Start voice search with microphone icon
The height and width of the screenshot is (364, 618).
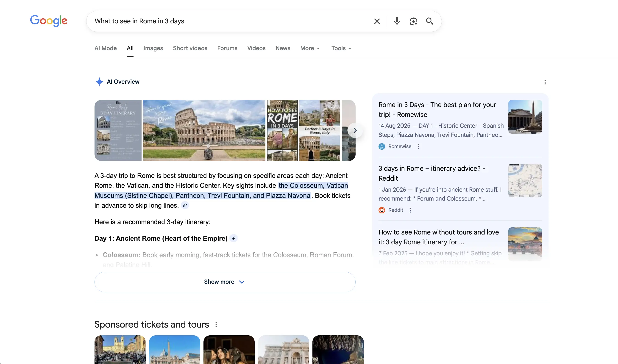397,21
